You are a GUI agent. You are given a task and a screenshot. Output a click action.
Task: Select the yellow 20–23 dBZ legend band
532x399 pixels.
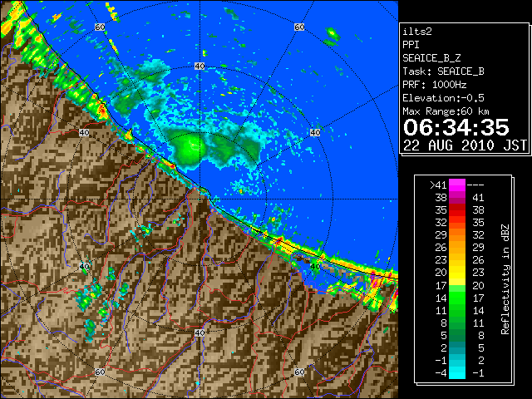click(x=457, y=273)
